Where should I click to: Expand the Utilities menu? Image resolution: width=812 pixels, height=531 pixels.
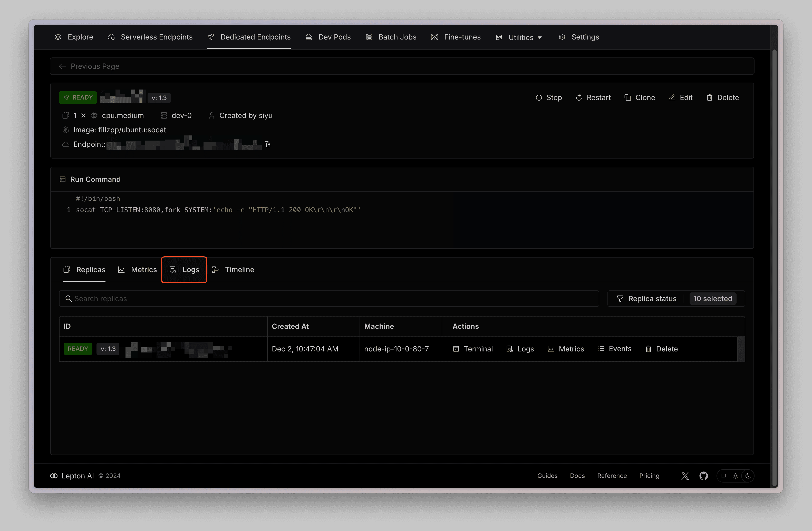[517, 37]
